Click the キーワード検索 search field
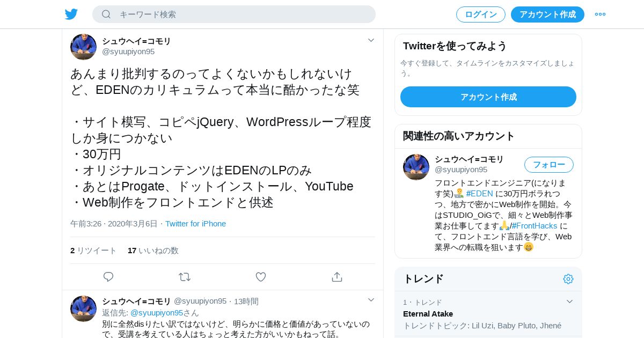The height and width of the screenshot is (338, 644). pyautogui.click(x=234, y=14)
